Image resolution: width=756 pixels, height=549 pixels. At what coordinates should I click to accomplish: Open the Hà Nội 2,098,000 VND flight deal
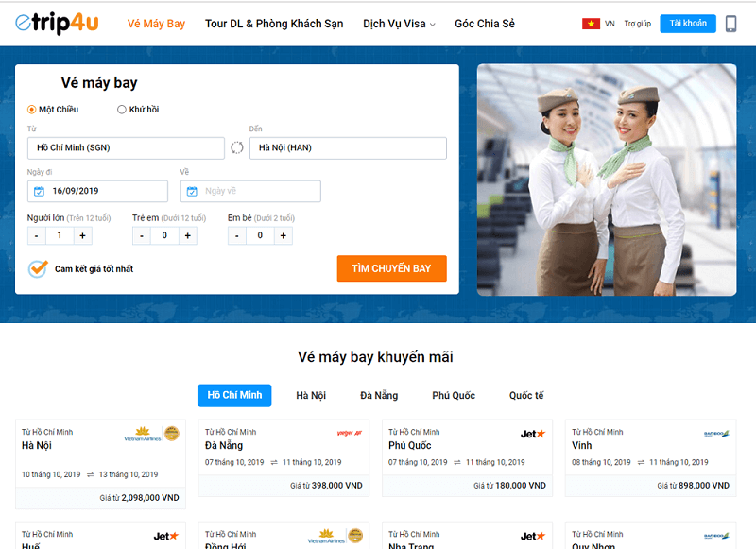100,464
